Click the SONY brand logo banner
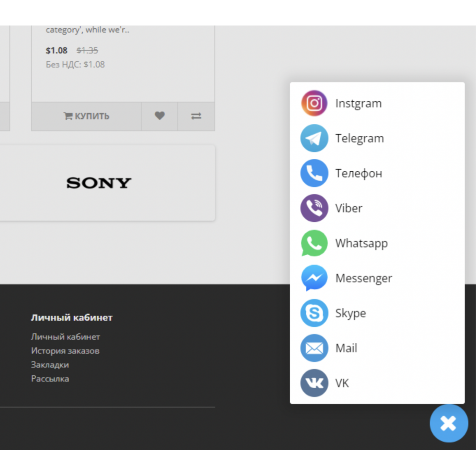 point(99,183)
